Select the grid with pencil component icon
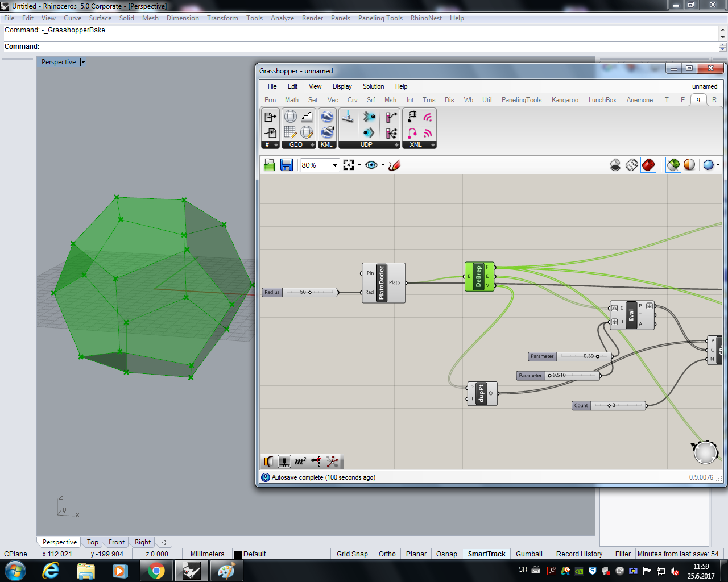 pos(291,132)
